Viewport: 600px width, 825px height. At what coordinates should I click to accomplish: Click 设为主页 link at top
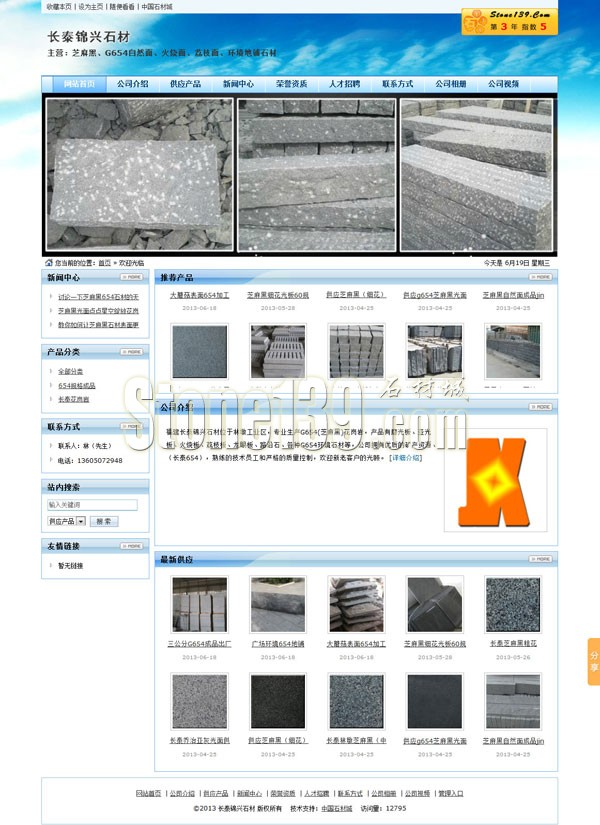point(90,6)
